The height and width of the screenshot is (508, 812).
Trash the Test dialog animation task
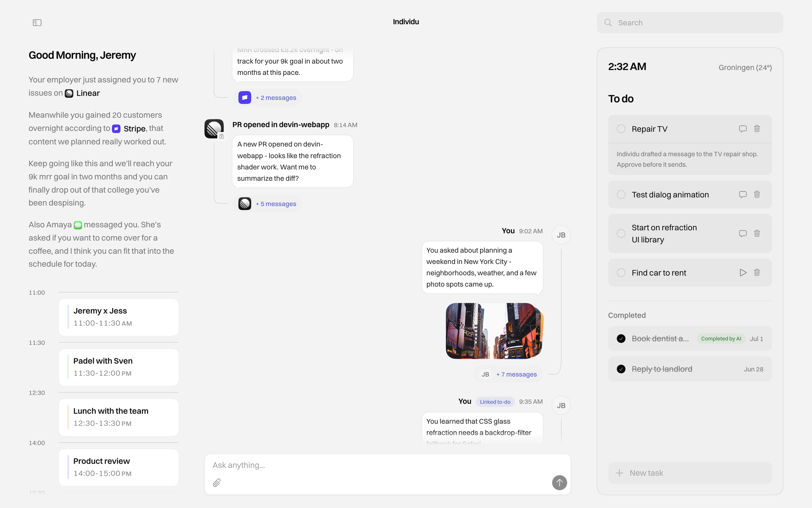[757, 194]
